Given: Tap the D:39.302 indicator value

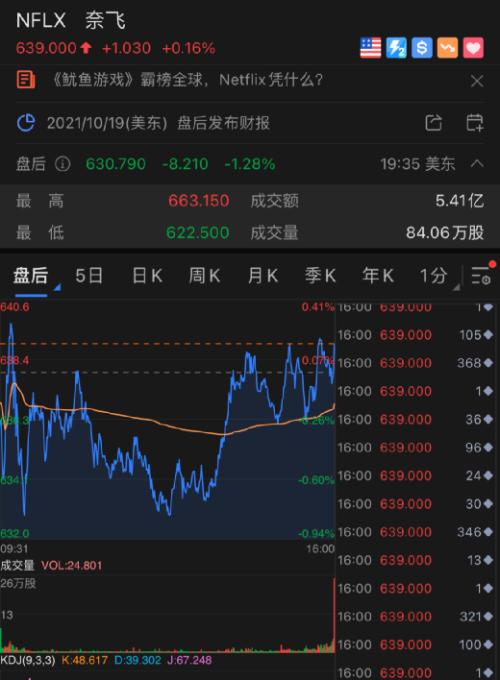Looking at the screenshot, I should click(x=137, y=660).
